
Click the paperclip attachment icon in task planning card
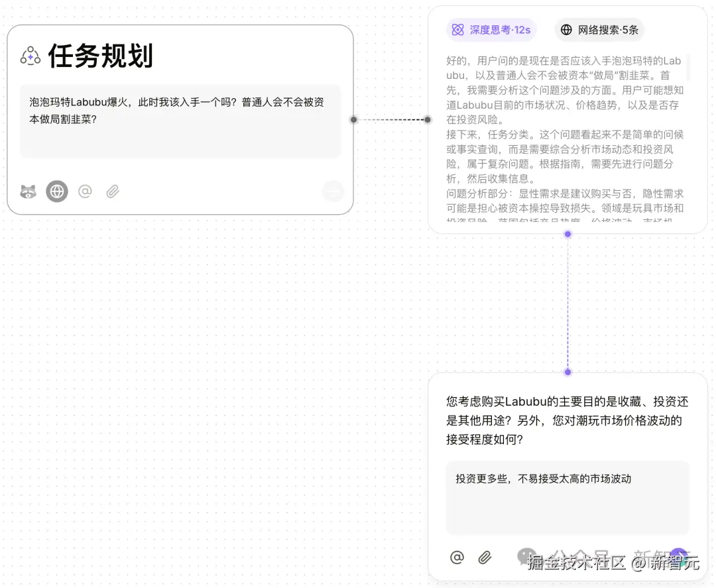[113, 192]
